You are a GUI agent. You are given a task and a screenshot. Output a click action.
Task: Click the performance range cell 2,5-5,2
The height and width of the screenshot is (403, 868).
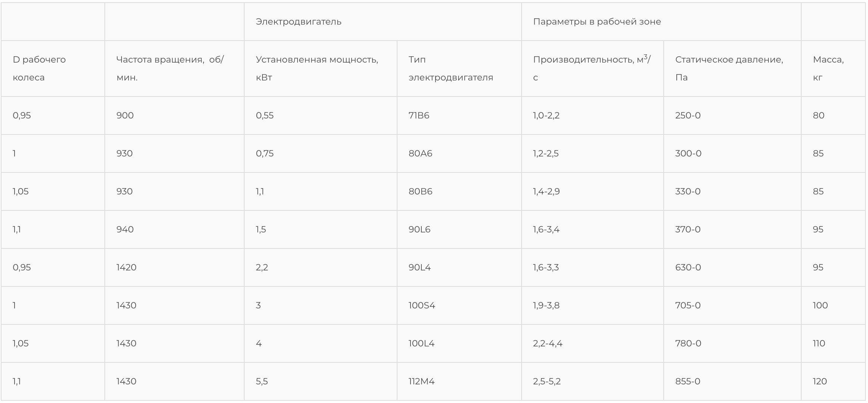(x=547, y=381)
